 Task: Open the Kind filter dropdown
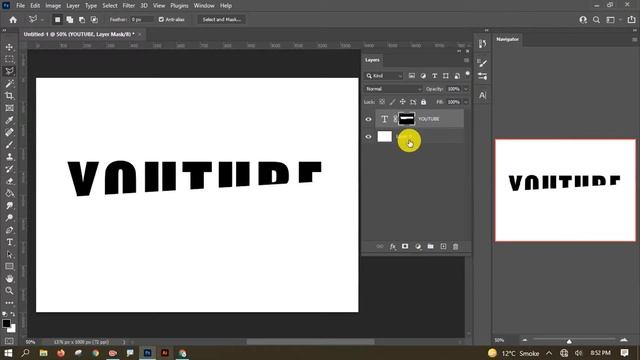(384, 76)
